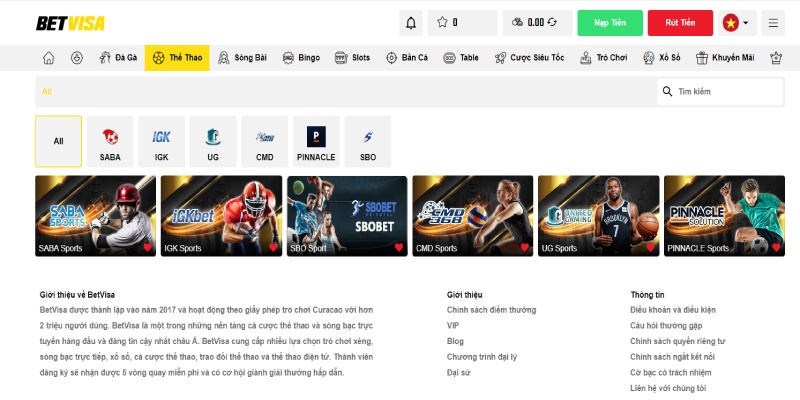Open the PINNACLE Sports card
The width and height of the screenshot is (800, 400).
724,216
